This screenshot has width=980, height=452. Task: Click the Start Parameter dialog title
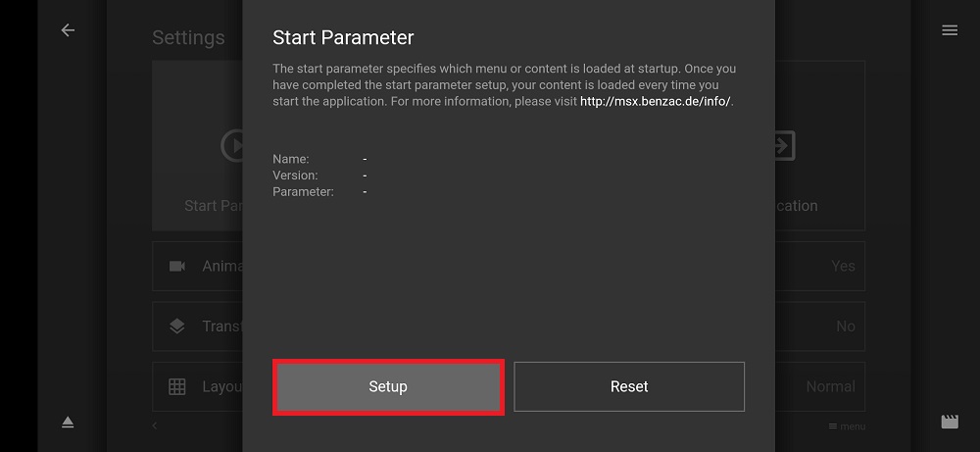tap(343, 37)
